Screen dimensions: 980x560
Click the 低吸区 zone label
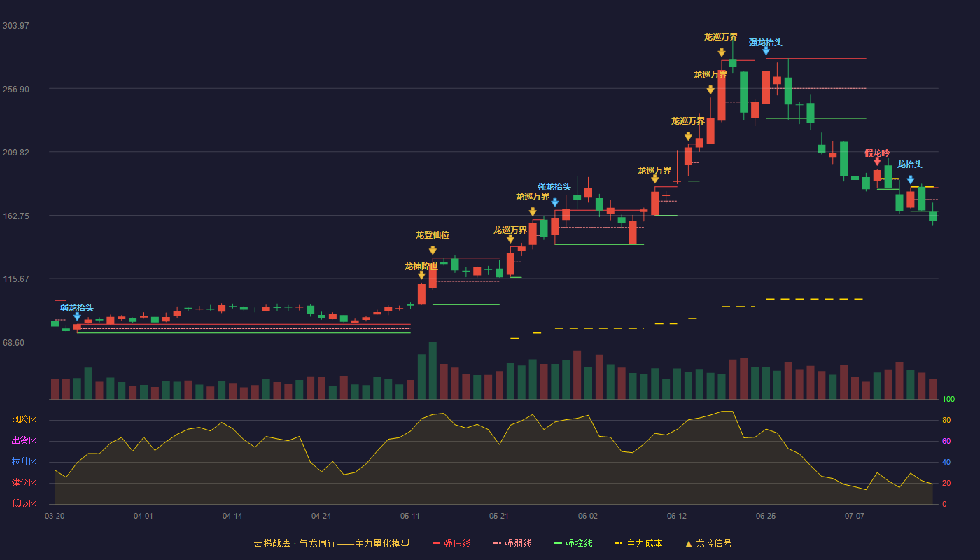(24, 503)
